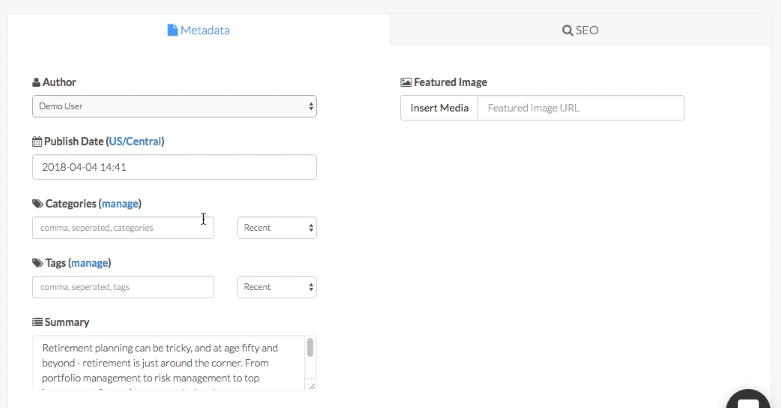
Task: Click the Metadata document icon
Action: click(x=172, y=30)
